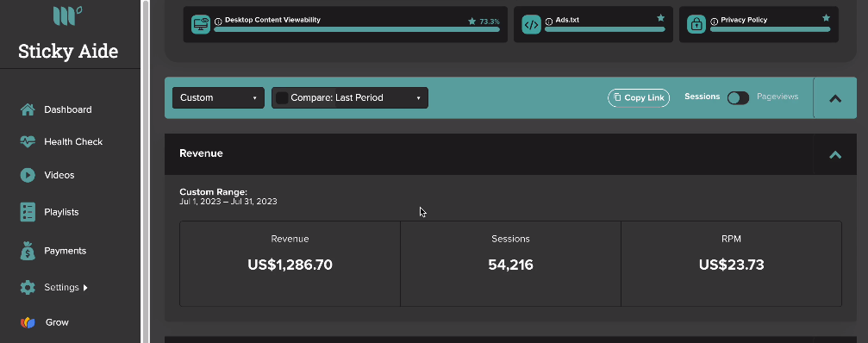Viewport: 868px width, 343px height.
Task: Click the Sticky Aide site title
Action: click(x=68, y=52)
